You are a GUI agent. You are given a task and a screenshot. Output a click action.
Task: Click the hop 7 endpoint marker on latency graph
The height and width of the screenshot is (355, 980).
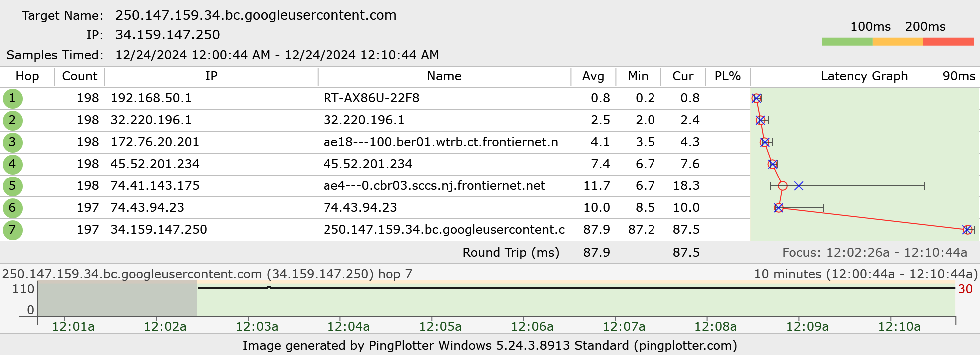pyautogui.click(x=967, y=230)
